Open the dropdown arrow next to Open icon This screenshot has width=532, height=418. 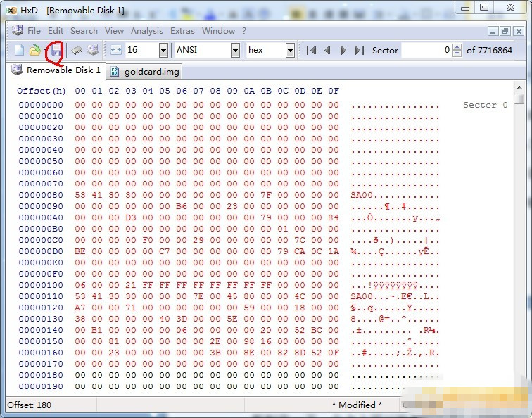[45, 51]
